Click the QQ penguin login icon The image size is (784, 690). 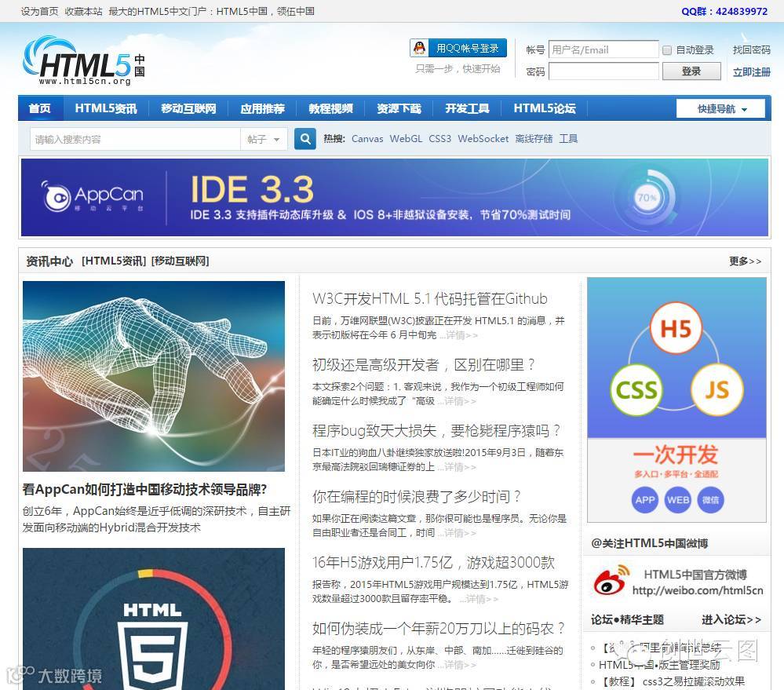420,48
